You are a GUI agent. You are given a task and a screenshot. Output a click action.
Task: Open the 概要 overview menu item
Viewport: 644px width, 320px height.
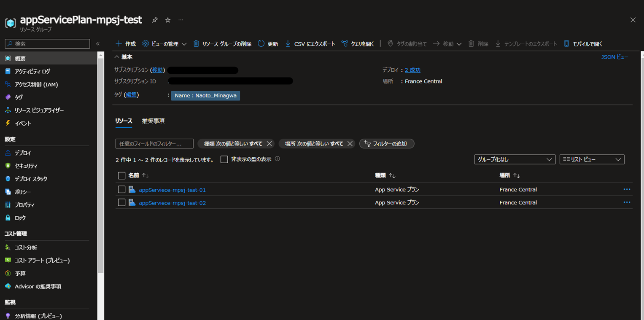[49, 59]
